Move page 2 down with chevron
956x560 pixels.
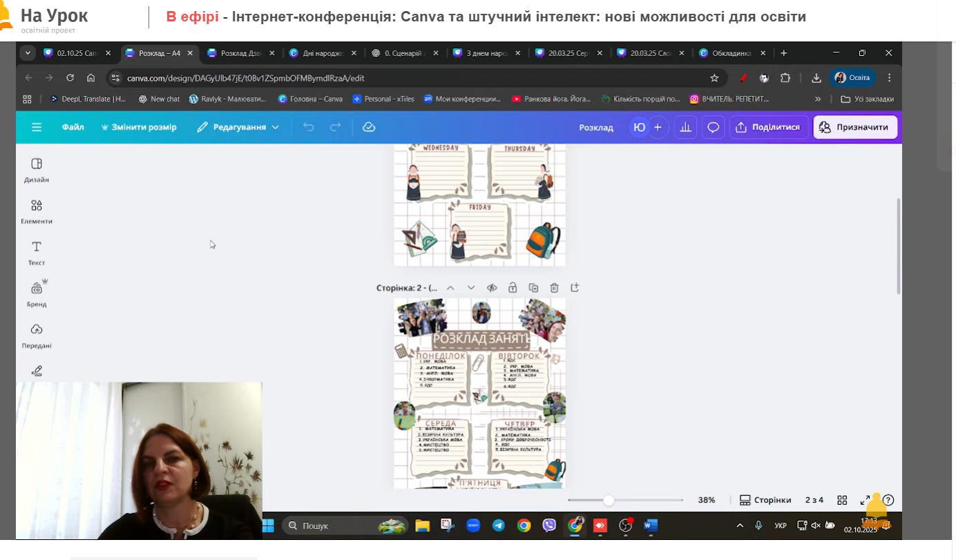[471, 287]
